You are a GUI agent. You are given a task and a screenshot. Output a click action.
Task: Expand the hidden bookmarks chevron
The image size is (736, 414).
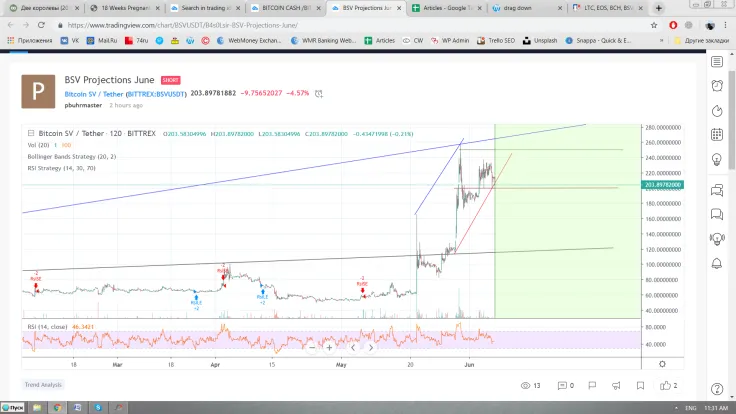[x=661, y=41]
